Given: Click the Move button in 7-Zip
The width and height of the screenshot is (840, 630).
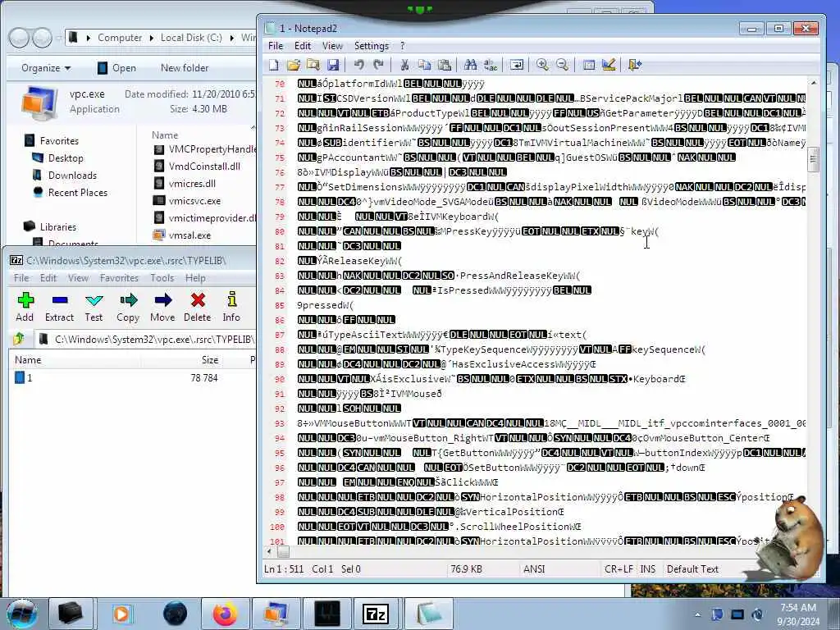Looking at the screenshot, I should pyautogui.click(x=162, y=307).
